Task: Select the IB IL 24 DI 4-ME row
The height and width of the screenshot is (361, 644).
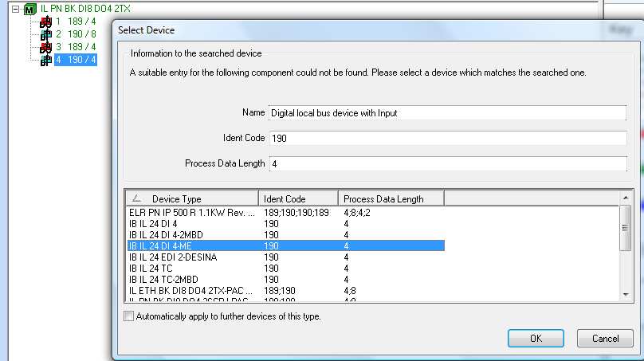Action: tap(286, 246)
